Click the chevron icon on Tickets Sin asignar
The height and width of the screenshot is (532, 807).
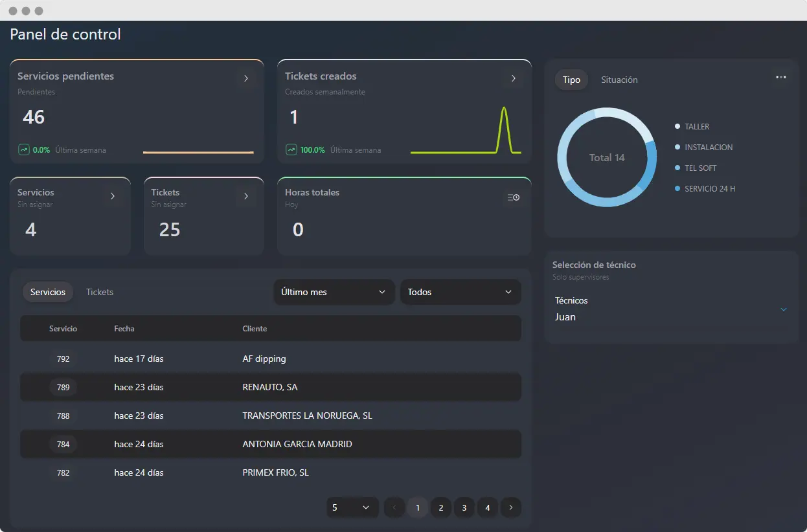click(x=246, y=195)
